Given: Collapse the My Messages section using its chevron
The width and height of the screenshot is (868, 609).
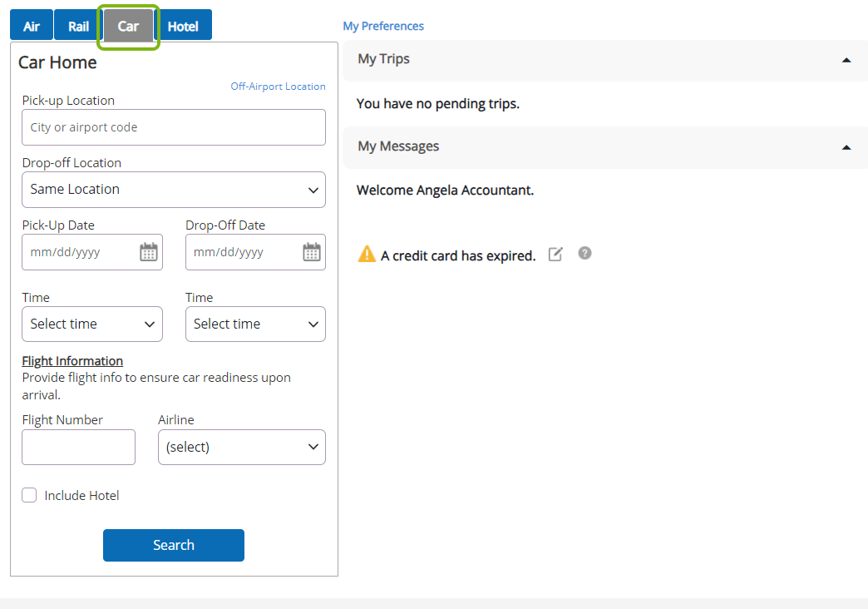Looking at the screenshot, I should pos(846,148).
